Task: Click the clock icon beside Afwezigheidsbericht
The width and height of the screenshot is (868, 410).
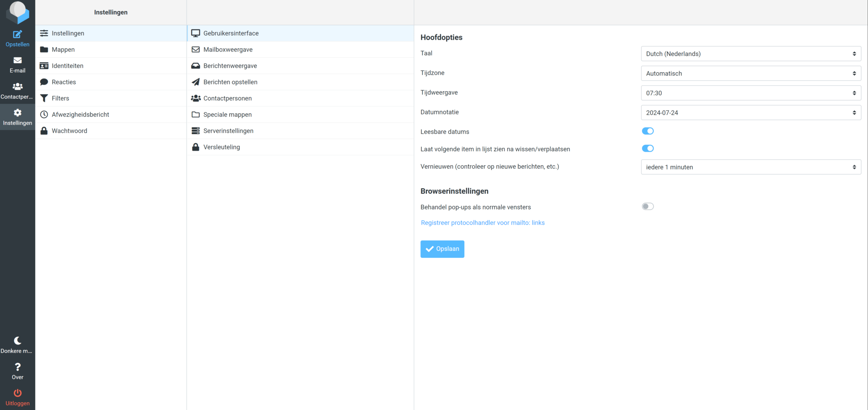Action: point(44,114)
